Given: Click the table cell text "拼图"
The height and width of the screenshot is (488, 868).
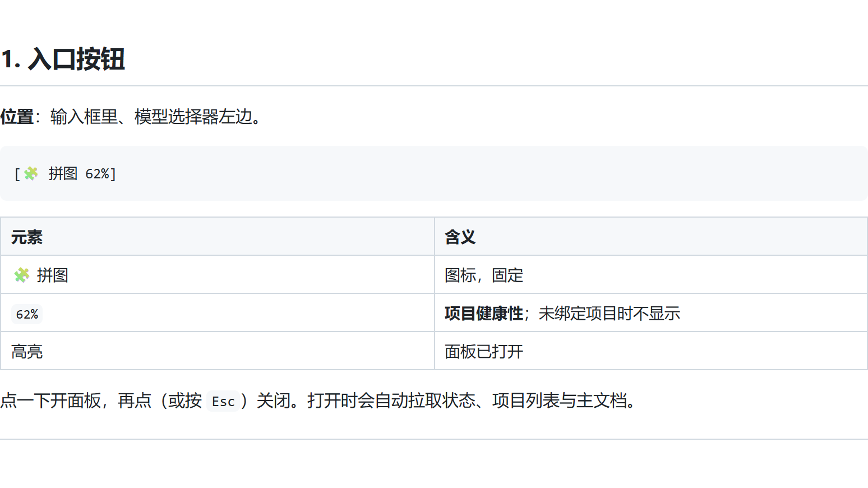Looking at the screenshot, I should pyautogui.click(x=53, y=275).
